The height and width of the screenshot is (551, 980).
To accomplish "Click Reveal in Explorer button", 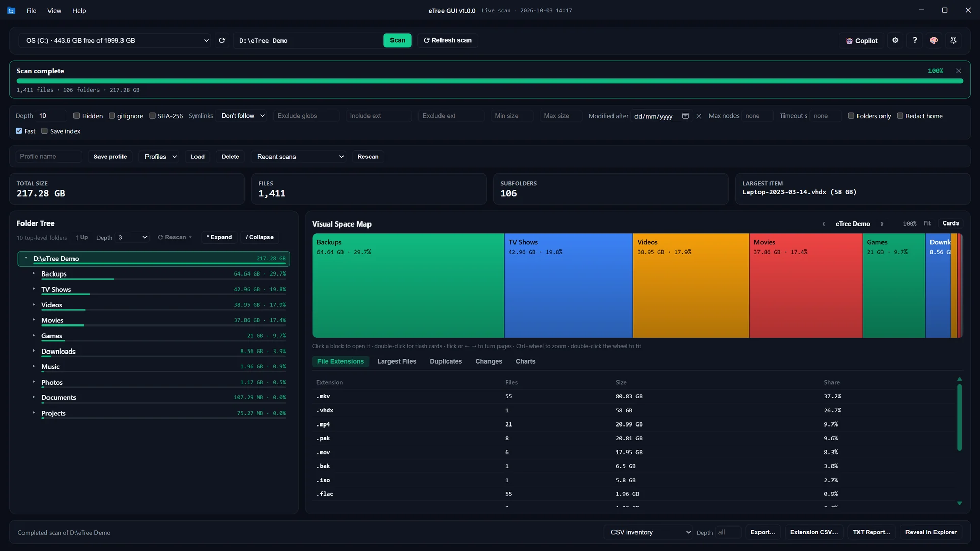I will [x=931, y=532].
